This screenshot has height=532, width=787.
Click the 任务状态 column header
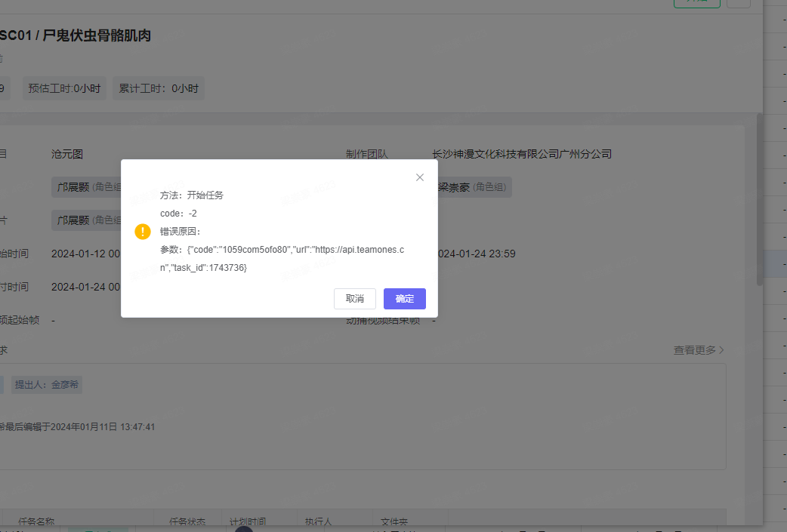pos(187,521)
